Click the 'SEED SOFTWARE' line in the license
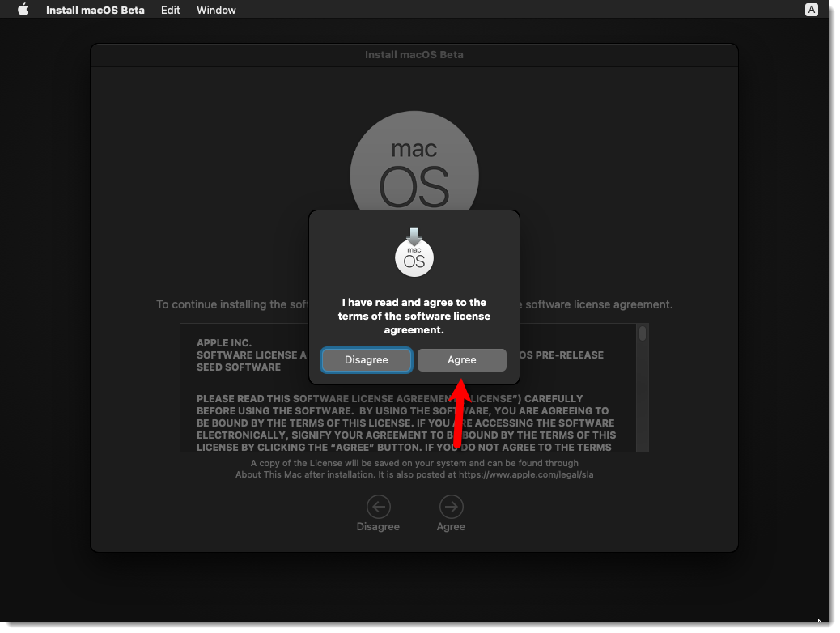The width and height of the screenshot is (840, 633). (239, 367)
